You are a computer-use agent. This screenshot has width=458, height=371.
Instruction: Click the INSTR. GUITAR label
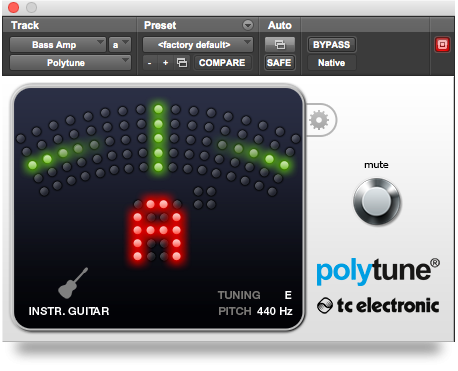(x=69, y=311)
